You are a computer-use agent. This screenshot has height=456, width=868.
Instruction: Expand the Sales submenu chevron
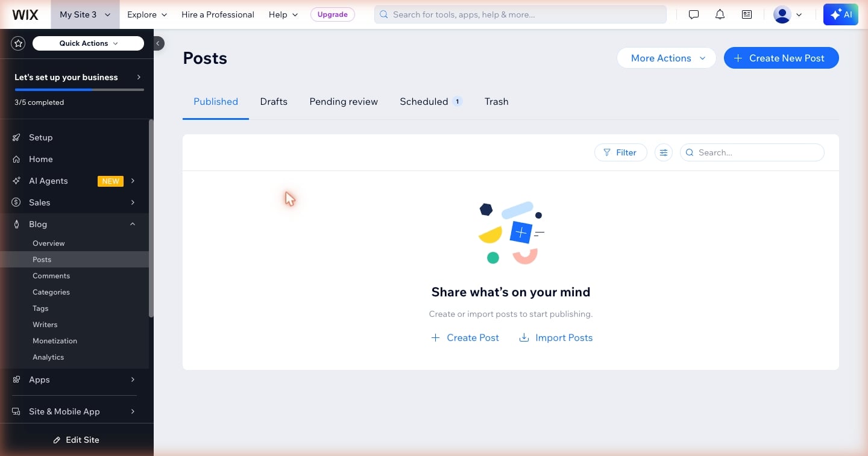[133, 202]
